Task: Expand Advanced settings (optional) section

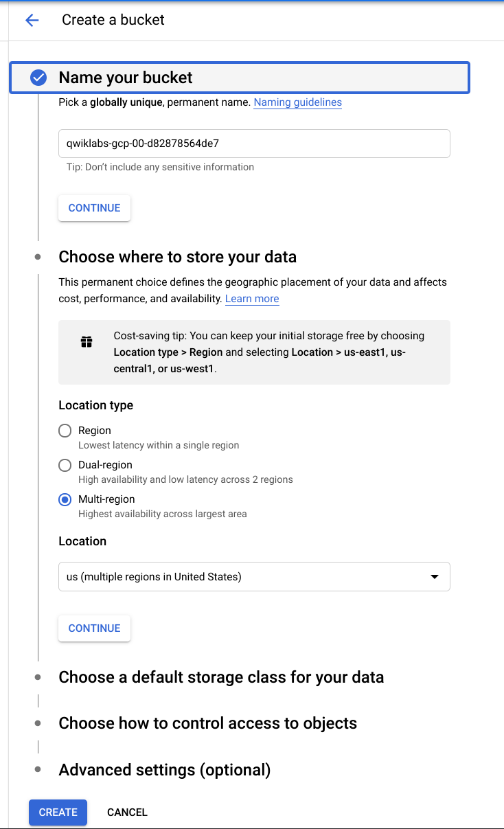Action: tap(164, 770)
